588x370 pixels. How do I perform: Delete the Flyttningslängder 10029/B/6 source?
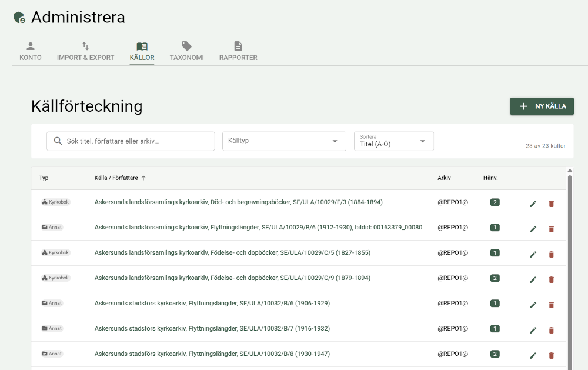click(x=552, y=229)
